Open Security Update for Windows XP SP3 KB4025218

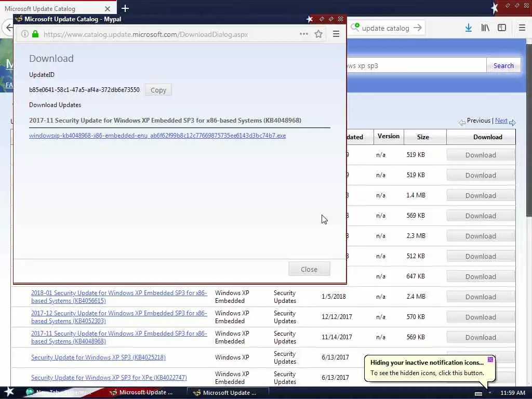click(x=98, y=357)
